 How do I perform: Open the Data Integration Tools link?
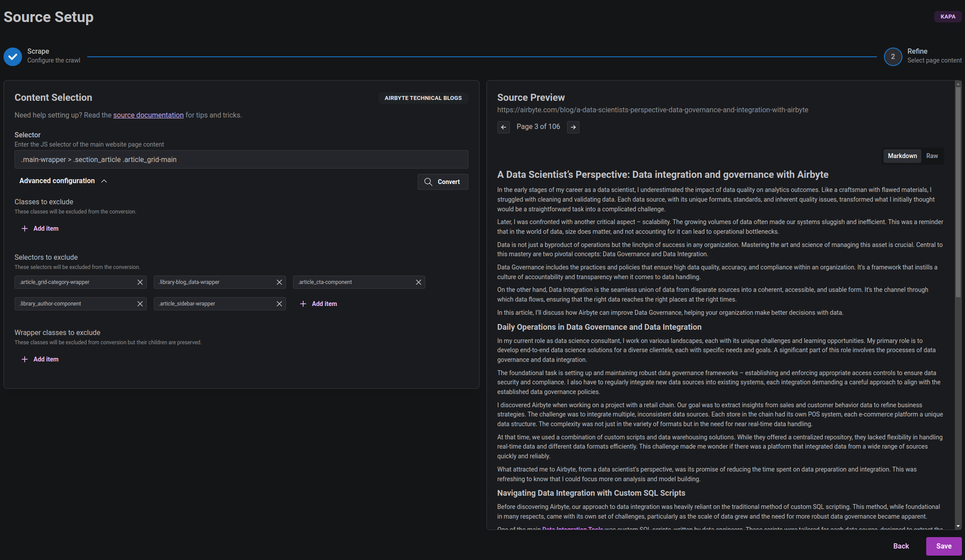(572, 528)
